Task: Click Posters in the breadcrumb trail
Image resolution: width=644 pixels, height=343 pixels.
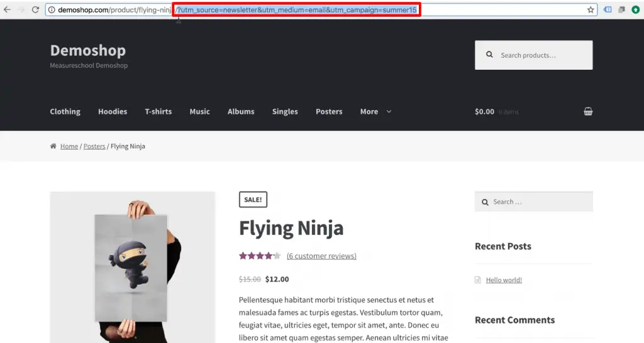Action: point(94,146)
